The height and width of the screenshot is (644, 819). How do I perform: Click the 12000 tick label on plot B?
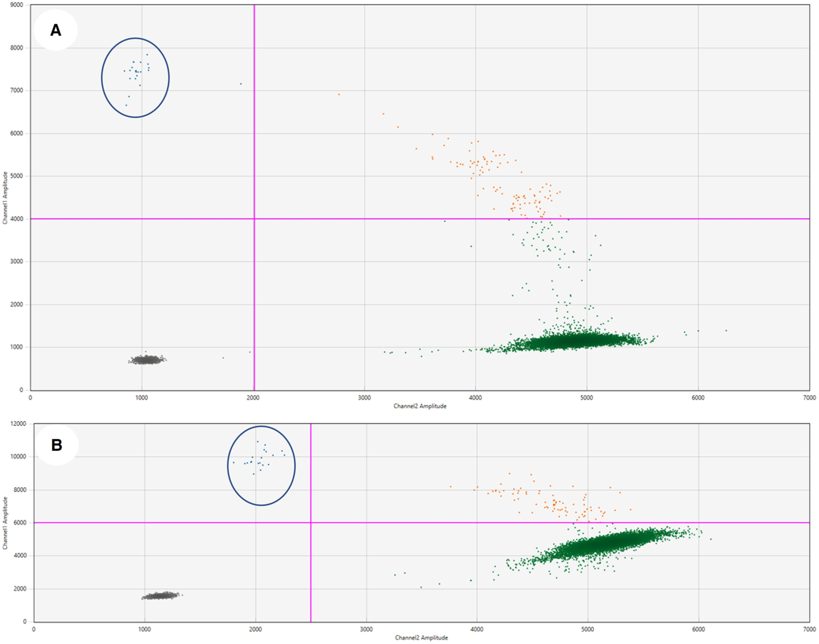18,424
